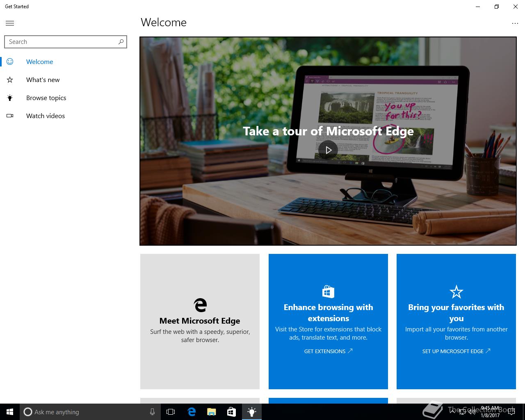525x420 pixels.
Task: Open the Meet Microsoft Edge tile
Action: (x=200, y=322)
